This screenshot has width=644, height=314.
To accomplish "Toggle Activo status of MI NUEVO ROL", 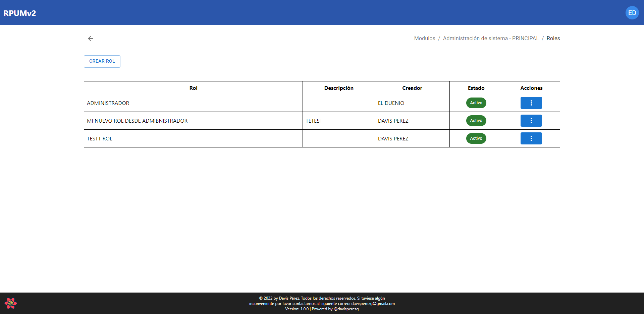I will (476, 121).
